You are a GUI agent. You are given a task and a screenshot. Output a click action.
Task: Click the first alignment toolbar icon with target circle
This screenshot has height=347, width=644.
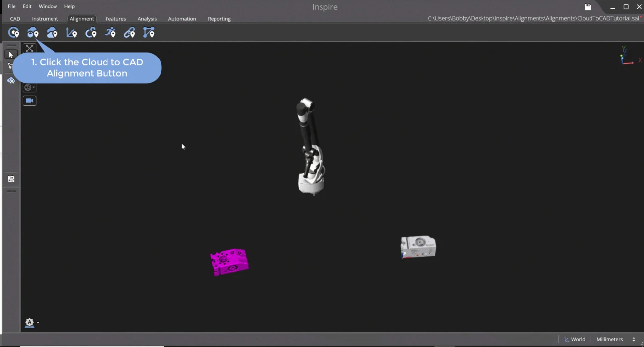pos(14,33)
